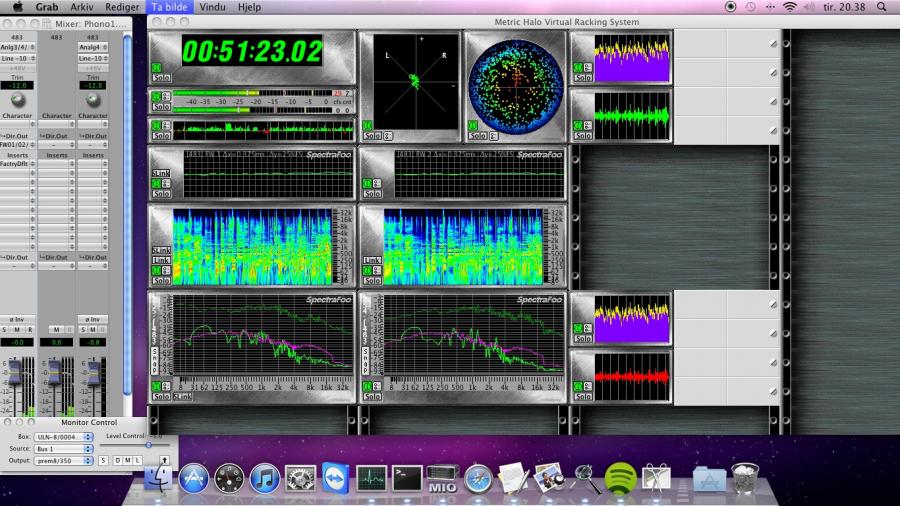
Task: Open Ta bilde menu
Action: [169, 7]
